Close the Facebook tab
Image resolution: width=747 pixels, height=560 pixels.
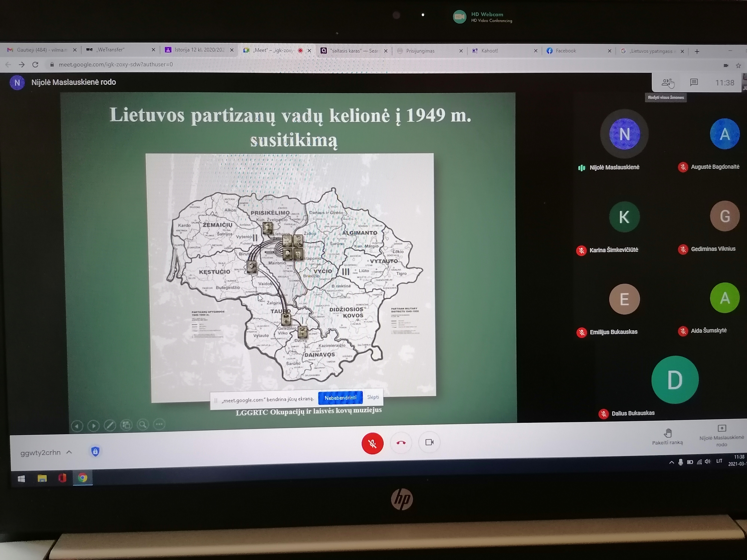610,51
